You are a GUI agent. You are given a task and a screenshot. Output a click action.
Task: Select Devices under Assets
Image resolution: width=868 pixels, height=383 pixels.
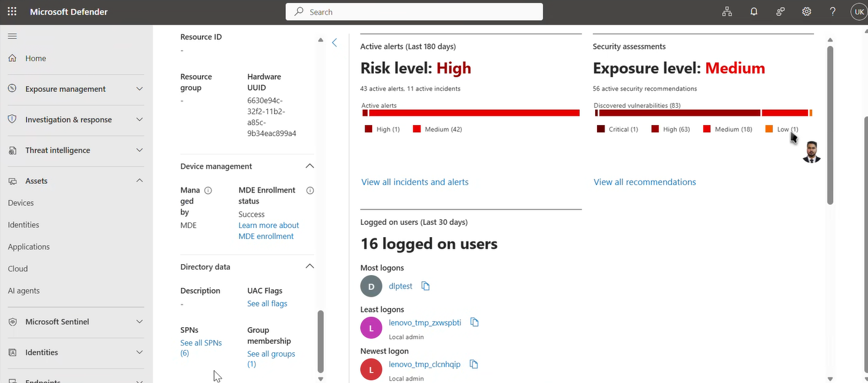[x=20, y=202]
